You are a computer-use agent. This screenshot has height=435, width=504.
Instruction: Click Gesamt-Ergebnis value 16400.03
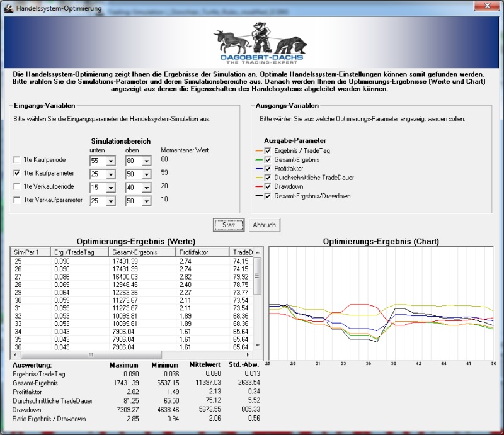(125, 277)
